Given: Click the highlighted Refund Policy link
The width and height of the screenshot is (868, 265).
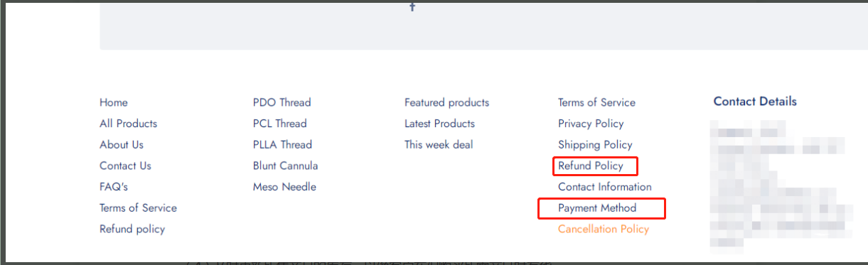Looking at the screenshot, I should pyautogui.click(x=591, y=166).
